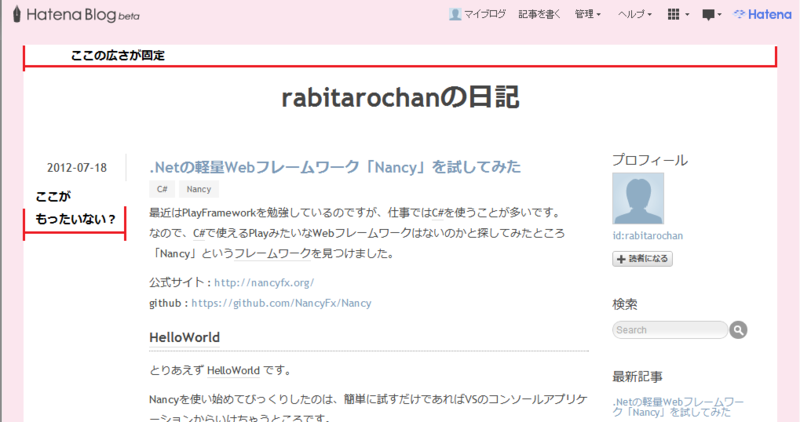This screenshot has height=422, width=800.
Task: Expand the ヘルプ dropdown menu
Action: [635, 14]
